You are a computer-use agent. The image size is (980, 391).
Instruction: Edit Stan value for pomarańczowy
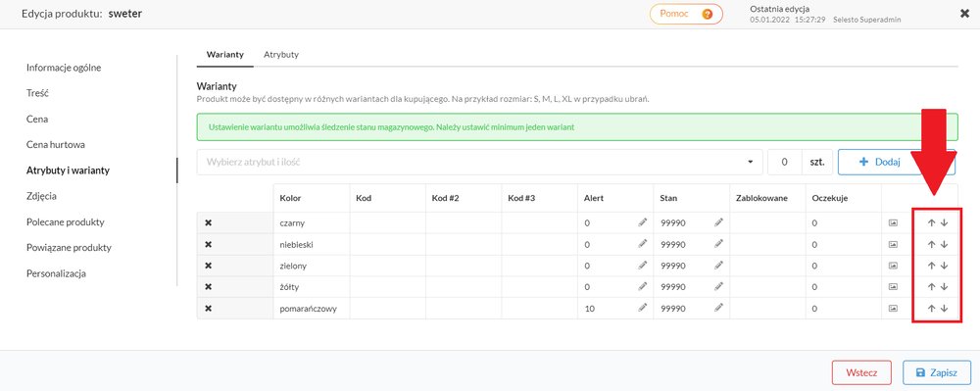click(x=718, y=308)
